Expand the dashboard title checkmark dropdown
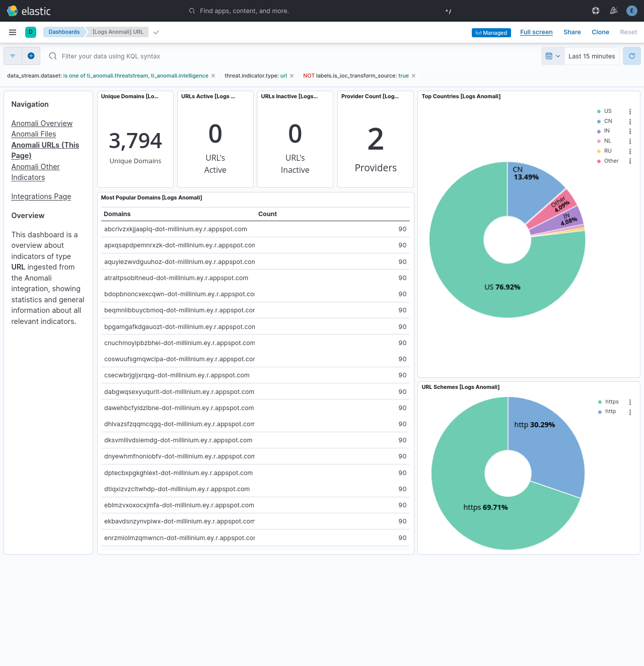The height and width of the screenshot is (666, 644). point(156,32)
